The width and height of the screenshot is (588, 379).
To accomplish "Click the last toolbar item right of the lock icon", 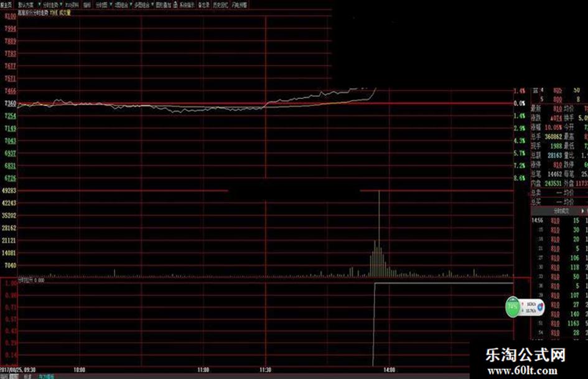I will [x=240, y=5].
